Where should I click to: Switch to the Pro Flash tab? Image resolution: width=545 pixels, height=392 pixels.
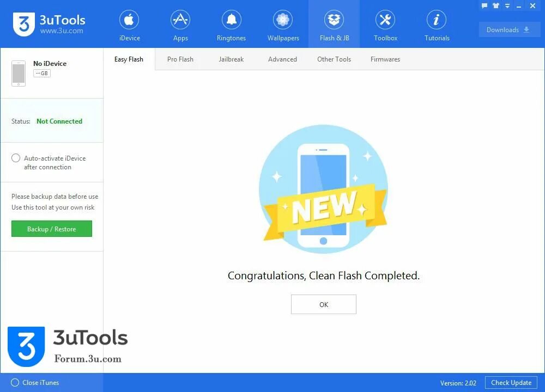pos(180,59)
